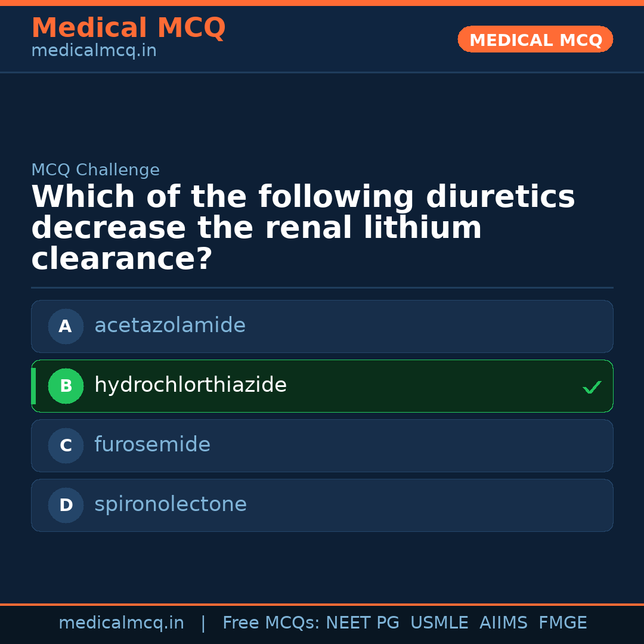This screenshot has height=644, width=644.
Task: Click the orange MEDICAL MCQ badge
Action: click(x=535, y=39)
